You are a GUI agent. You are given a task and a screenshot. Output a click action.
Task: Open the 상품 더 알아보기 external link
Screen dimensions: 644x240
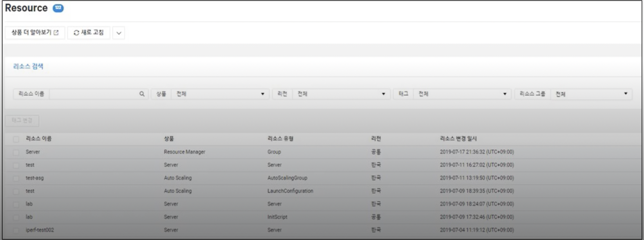pos(35,33)
